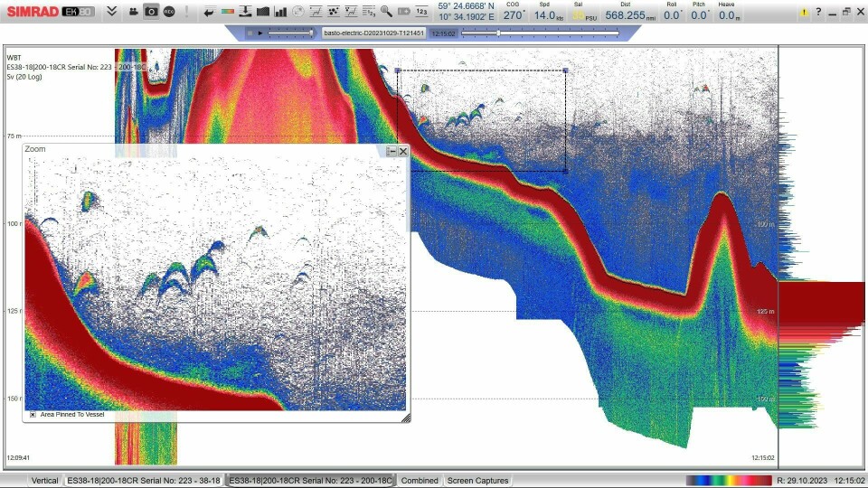This screenshot has height=488, width=868.
Task: Click the first line graph icon
Action: [x=316, y=12]
